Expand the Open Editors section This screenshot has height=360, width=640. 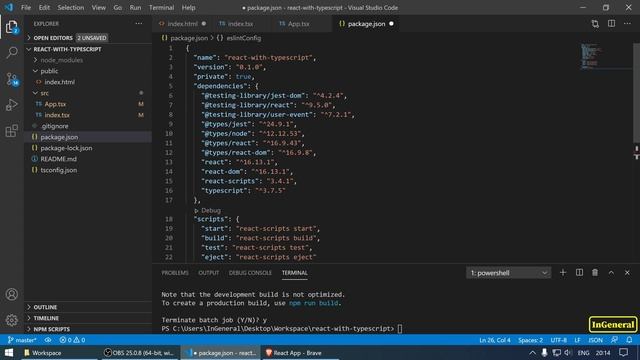pos(88,38)
